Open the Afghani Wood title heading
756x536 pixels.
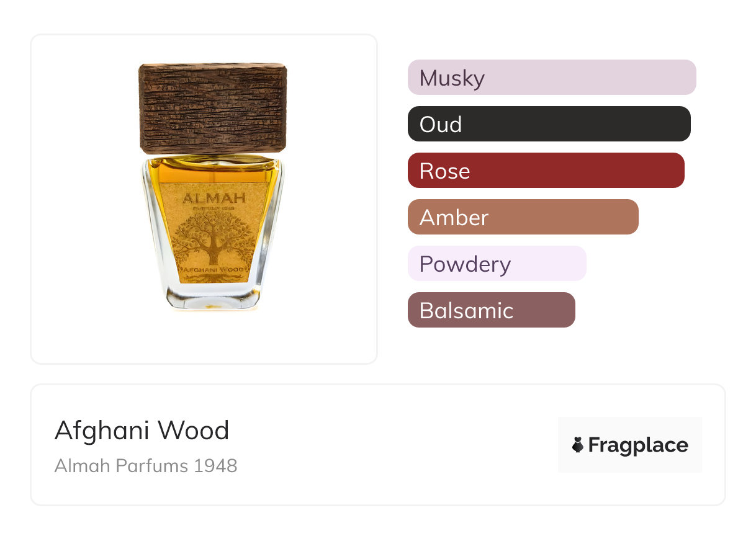tap(142, 431)
